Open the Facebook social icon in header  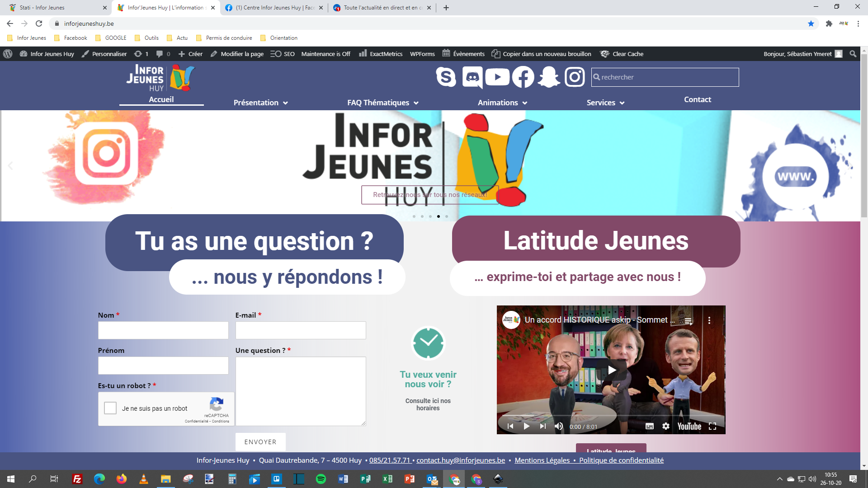[x=523, y=77]
